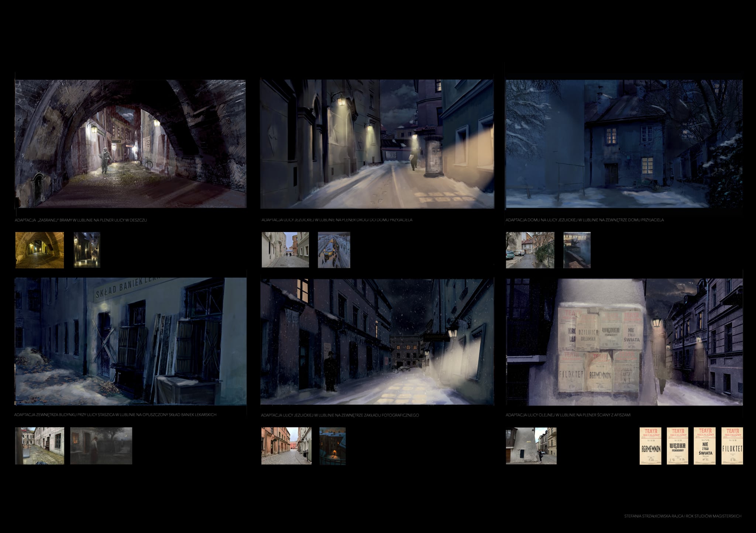Open the dark night alley reference thumbnail
The height and width of the screenshot is (533, 756).
[x=87, y=250]
